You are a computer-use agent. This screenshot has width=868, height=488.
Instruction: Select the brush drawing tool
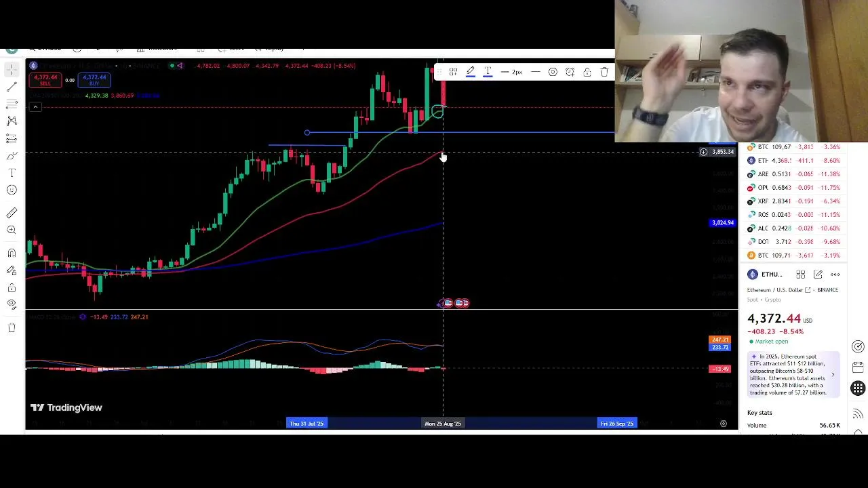pyautogui.click(x=12, y=156)
